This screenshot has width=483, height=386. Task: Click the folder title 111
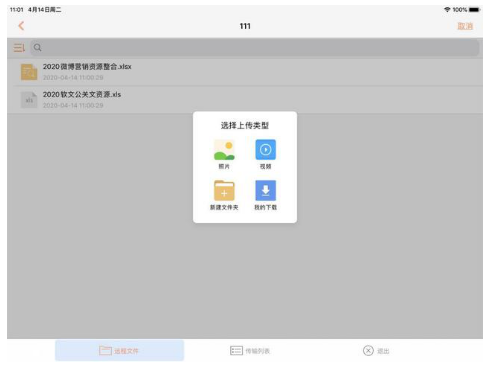[245, 26]
